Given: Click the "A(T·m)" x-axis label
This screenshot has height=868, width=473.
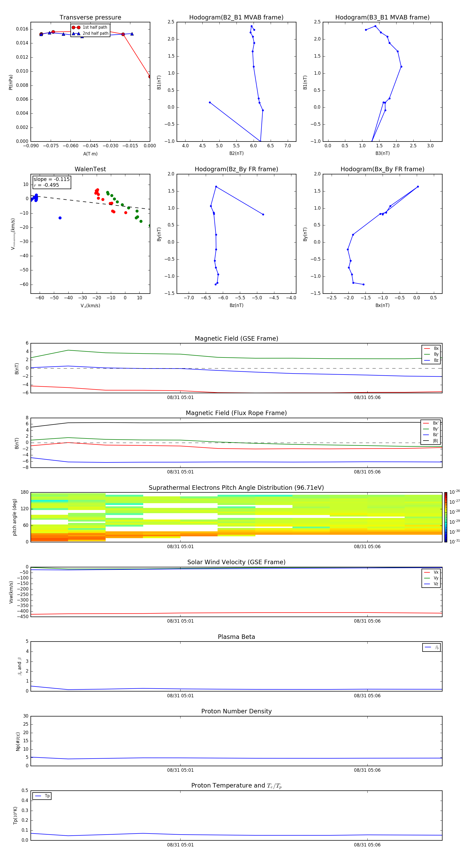Looking at the screenshot, I should (x=90, y=154).
